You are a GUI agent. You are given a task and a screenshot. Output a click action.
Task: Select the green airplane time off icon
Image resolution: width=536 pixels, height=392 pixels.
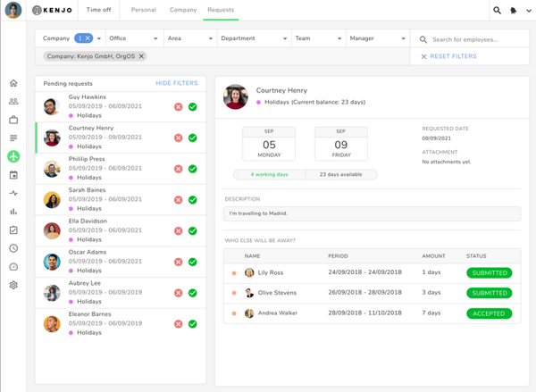(x=13, y=156)
